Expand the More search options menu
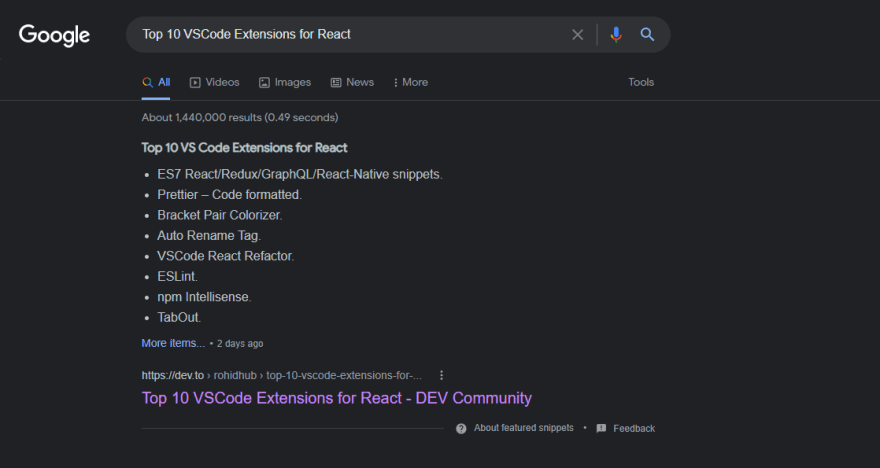The width and height of the screenshot is (880, 468). 411,82
